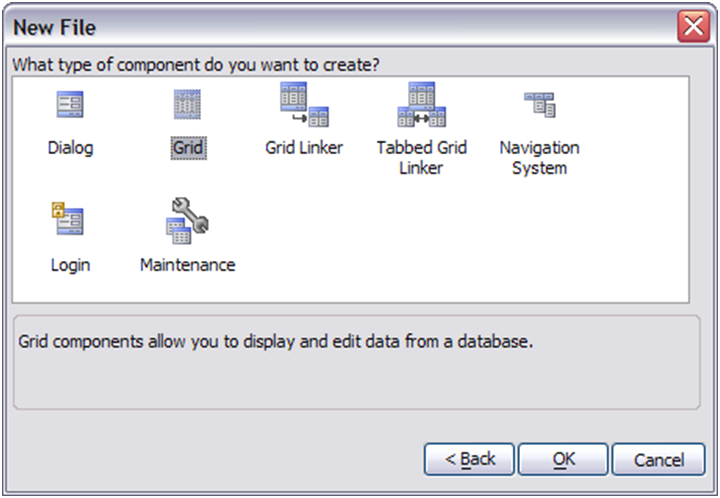Pick the Grid Linker icon
The image size is (720, 498).
coord(304,104)
